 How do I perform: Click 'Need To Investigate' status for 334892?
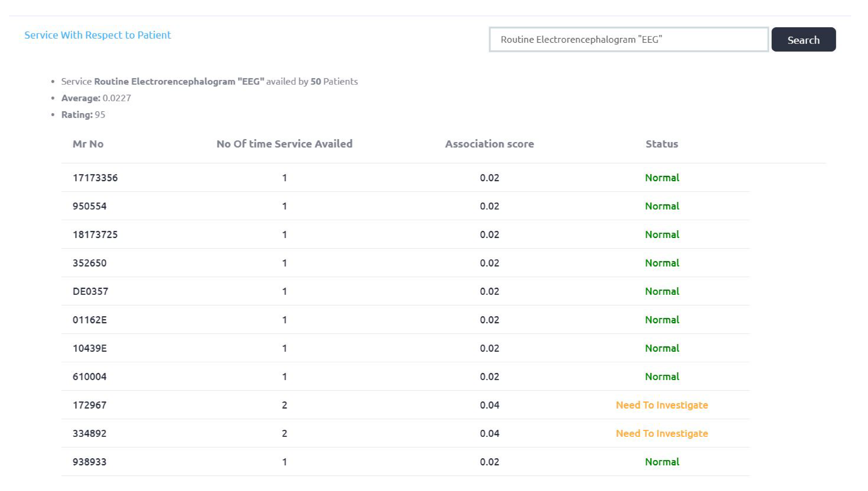661,433
